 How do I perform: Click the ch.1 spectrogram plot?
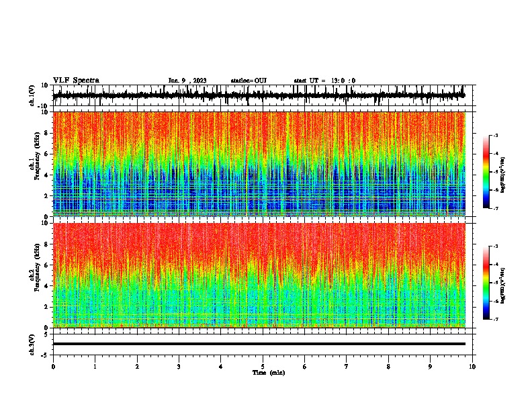259,164
